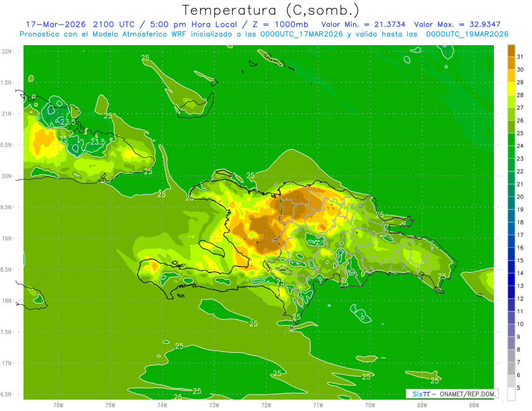Click the "9" label on the color legend

[519, 337]
